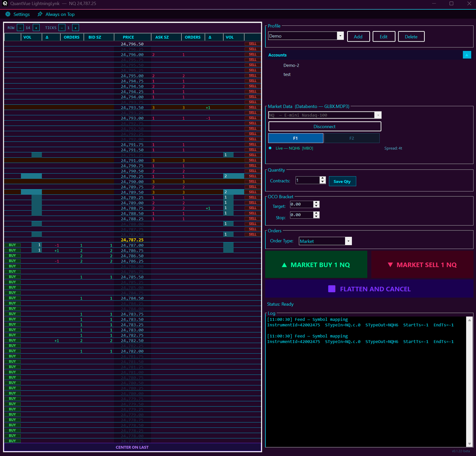476x456 pixels.
Task: Click BUY at price 24,785.50
Action: point(12,277)
